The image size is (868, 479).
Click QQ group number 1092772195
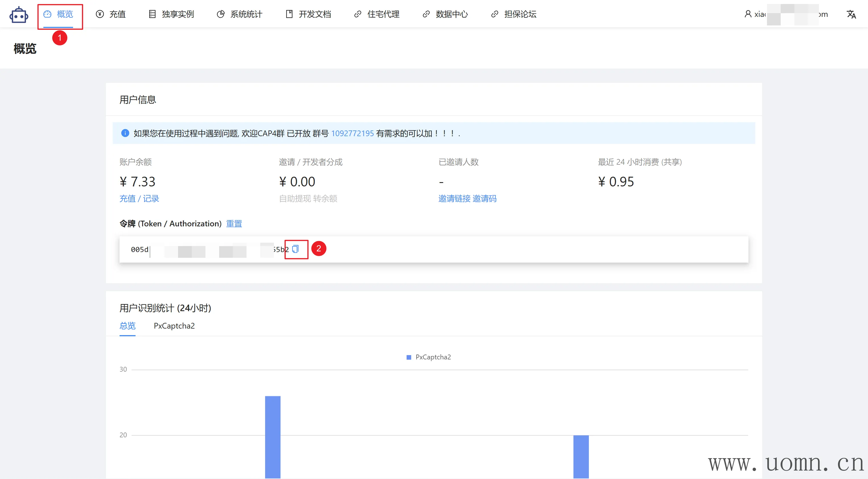coord(352,133)
